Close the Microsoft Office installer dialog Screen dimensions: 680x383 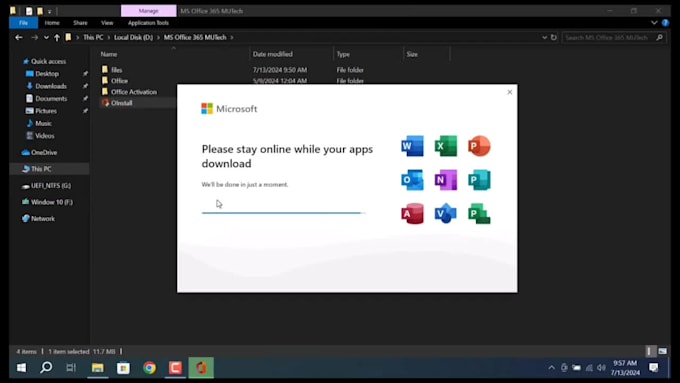[x=510, y=92]
